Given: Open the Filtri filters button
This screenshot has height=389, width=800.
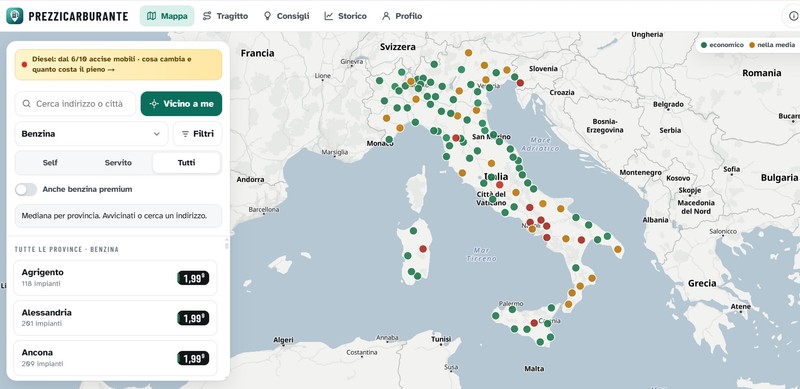Looking at the screenshot, I should click(x=197, y=134).
